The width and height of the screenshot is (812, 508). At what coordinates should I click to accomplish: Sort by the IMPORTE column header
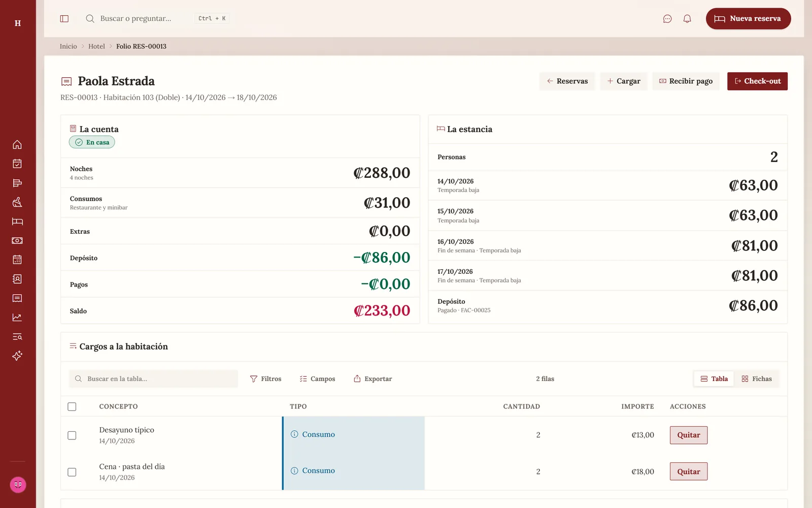(637, 406)
